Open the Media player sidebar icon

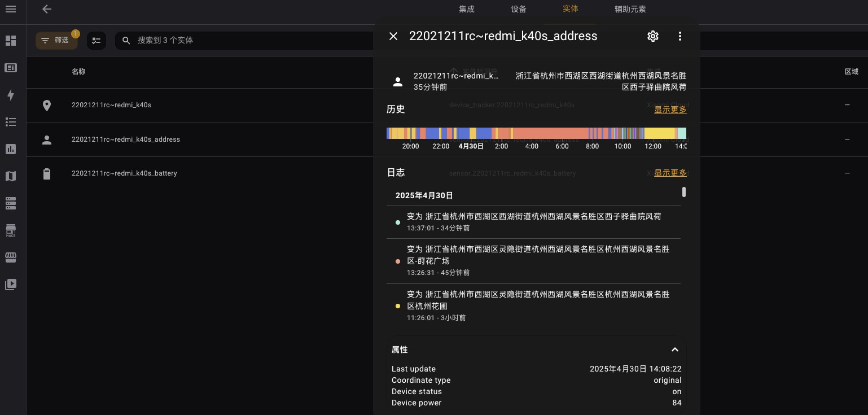pos(11,285)
